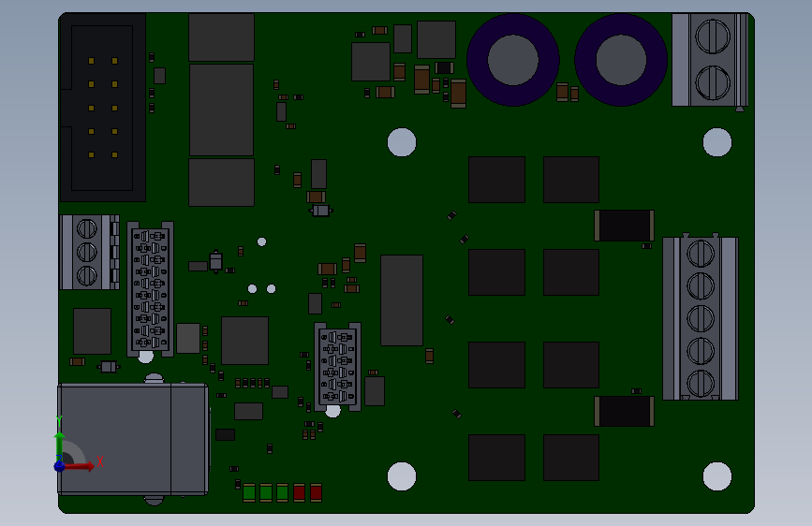812x526 pixels.
Task: Select the black component above the five-screw terminal
Action: 624,226
